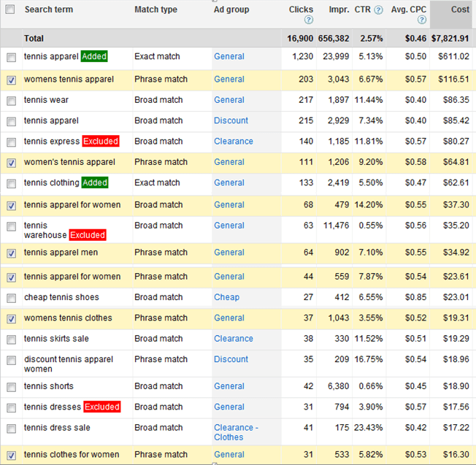
Task: Sort by the Impr. column header
Action: pos(339,9)
